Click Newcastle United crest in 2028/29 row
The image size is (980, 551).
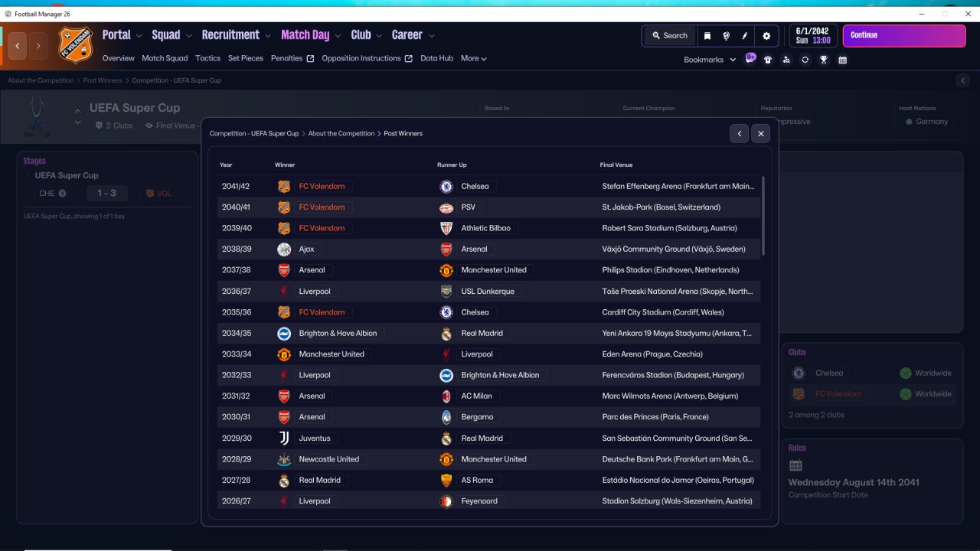point(284,459)
